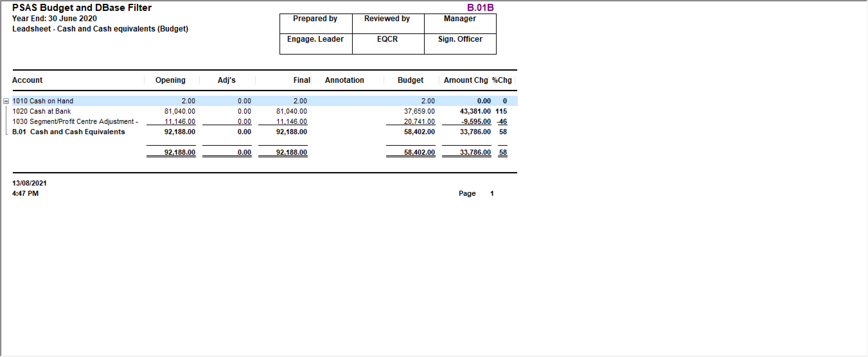
Task: Select the 1010 Cash on Hand row
Action: 42,101
